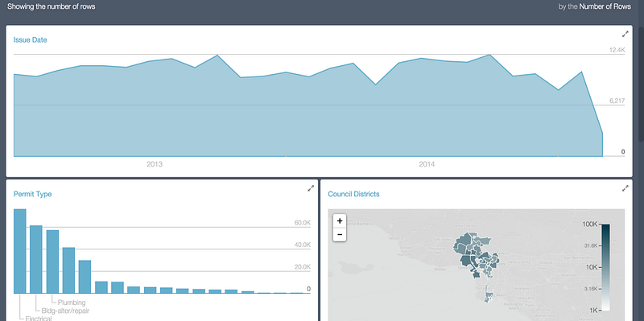Viewport: 644px width, 321px height.
Task: Expand the Permit Type chart card
Action: pyautogui.click(x=311, y=188)
